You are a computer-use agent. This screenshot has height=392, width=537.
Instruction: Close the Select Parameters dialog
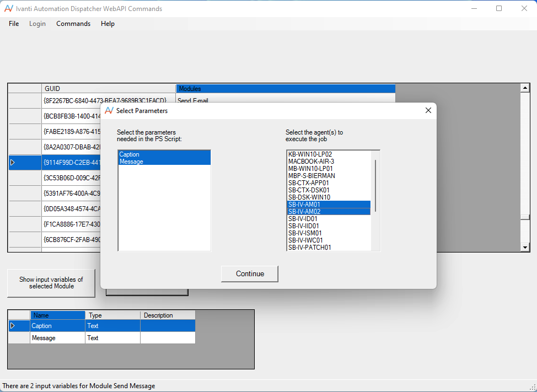click(428, 110)
